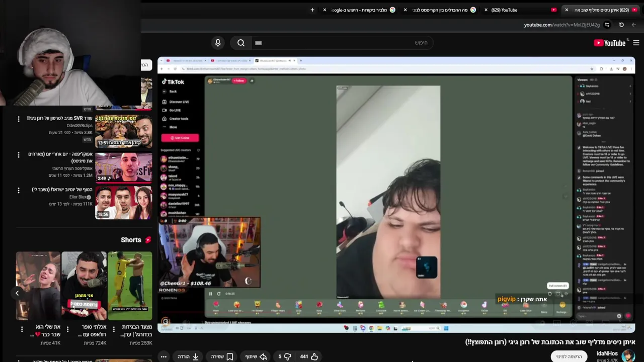
Task: Open options for Short 'מצעד הבגידות'
Action: [x=114, y=329]
